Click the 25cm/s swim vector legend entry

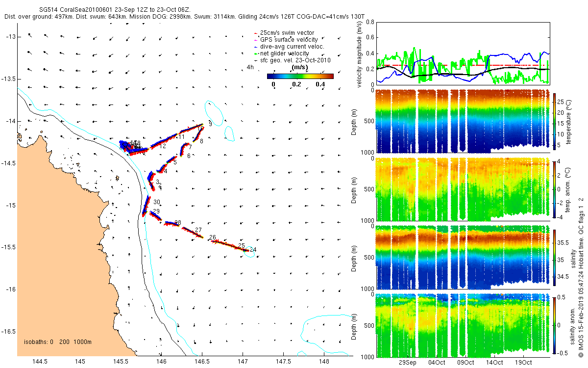point(284,32)
